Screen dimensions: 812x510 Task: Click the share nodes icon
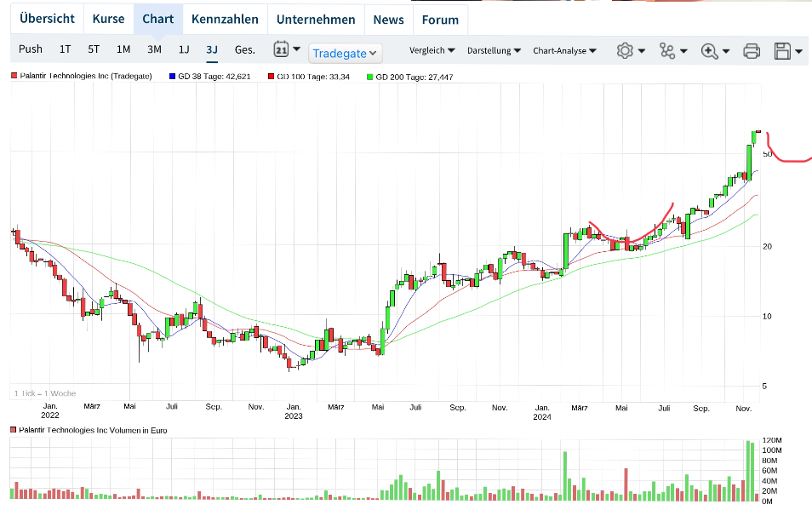click(x=667, y=51)
